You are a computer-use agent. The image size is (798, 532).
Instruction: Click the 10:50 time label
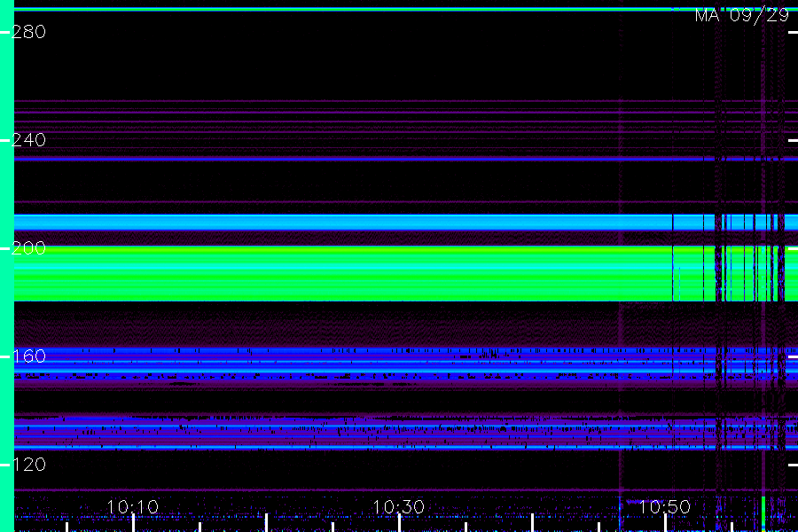point(665,507)
